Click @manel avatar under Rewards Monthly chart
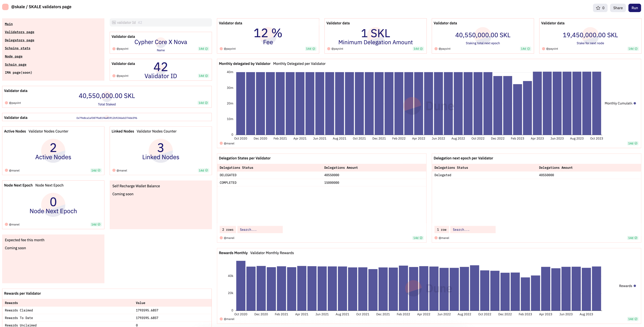This screenshot has width=644, height=327. click(x=221, y=319)
